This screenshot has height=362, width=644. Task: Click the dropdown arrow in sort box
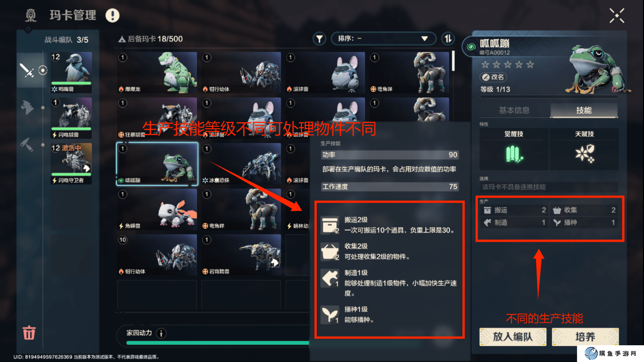tap(424, 39)
